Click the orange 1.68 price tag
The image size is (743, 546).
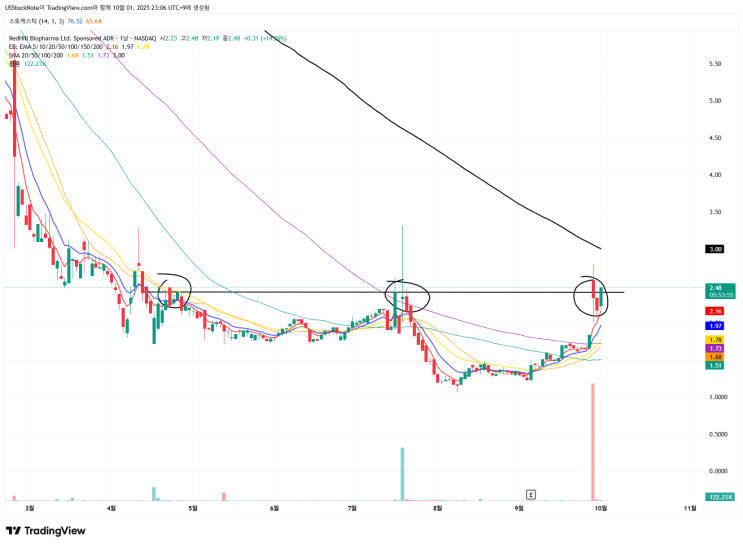tap(715, 357)
